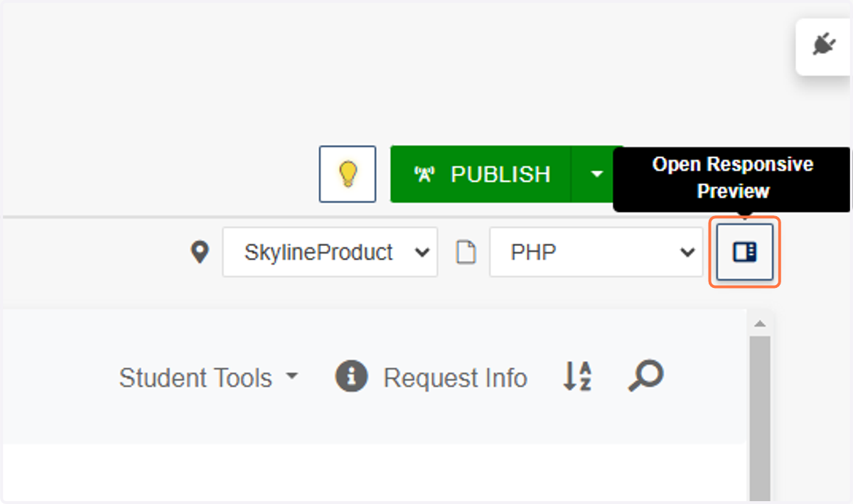
Task: Click the scrollbar up arrow
Action: pyautogui.click(x=760, y=323)
